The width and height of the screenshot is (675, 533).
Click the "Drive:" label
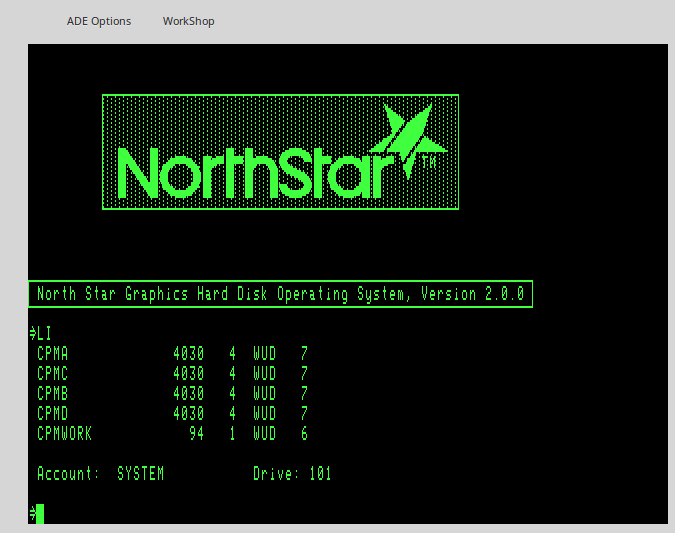click(x=276, y=474)
